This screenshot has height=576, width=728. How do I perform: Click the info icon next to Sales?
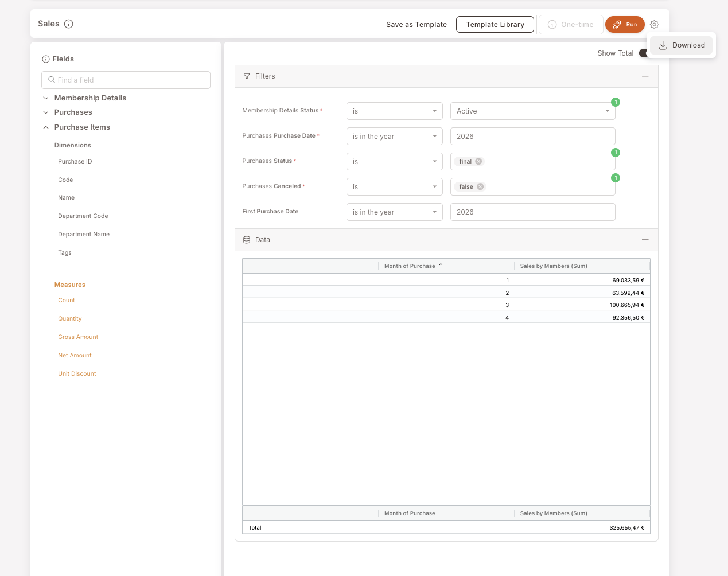(x=69, y=24)
